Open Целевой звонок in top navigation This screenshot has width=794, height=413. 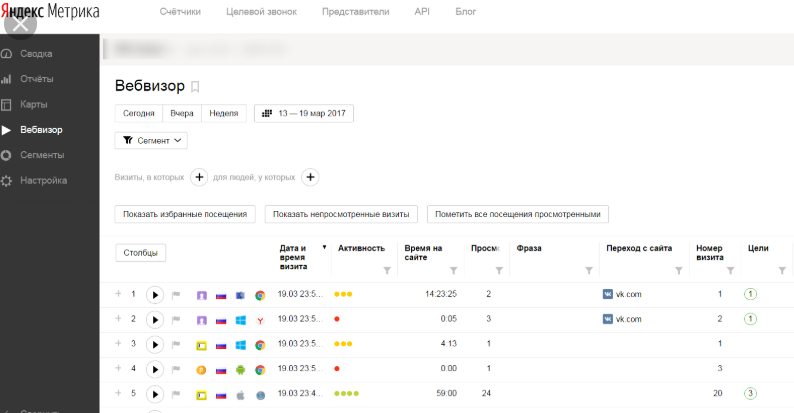coord(261,12)
